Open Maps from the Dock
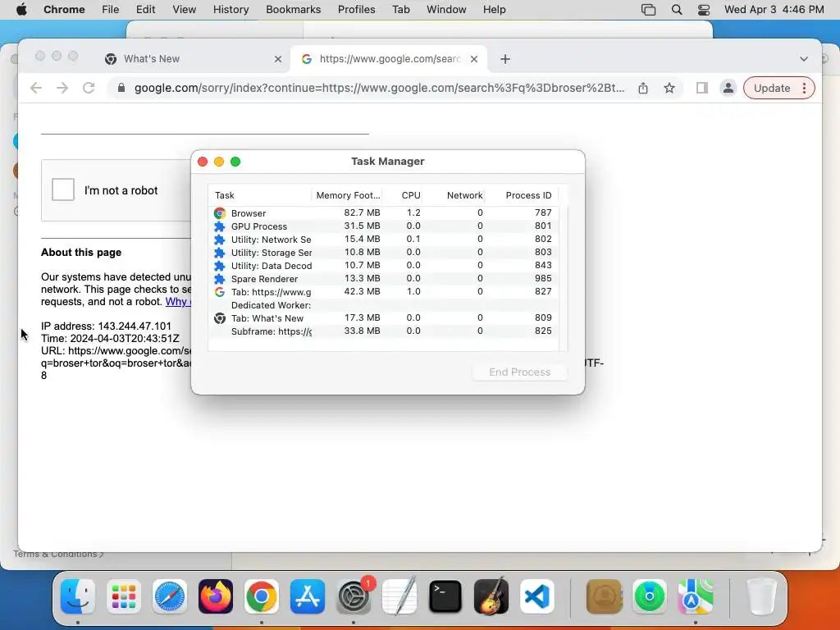 click(696, 596)
